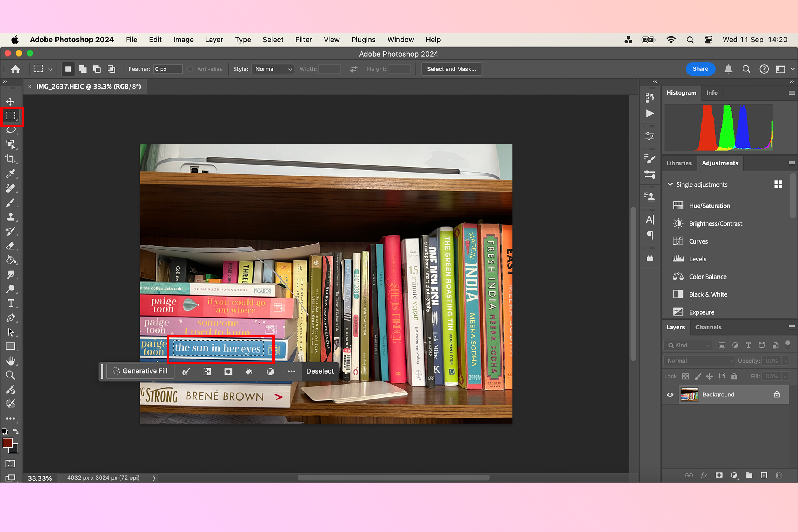The width and height of the screenshot is (798, 532).
Task: Select the Zoom tool
Action: click(11, 375)
